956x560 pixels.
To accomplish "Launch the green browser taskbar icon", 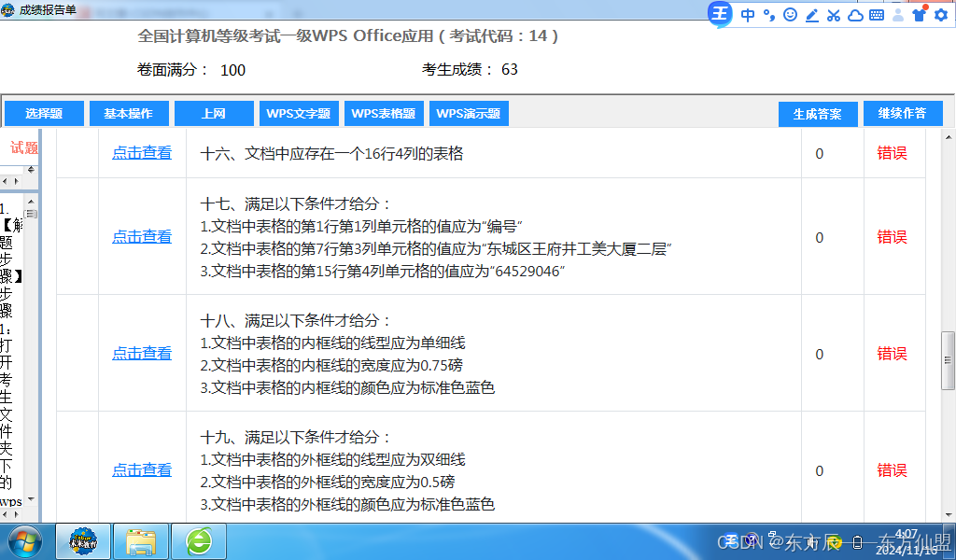I will 199,541.
